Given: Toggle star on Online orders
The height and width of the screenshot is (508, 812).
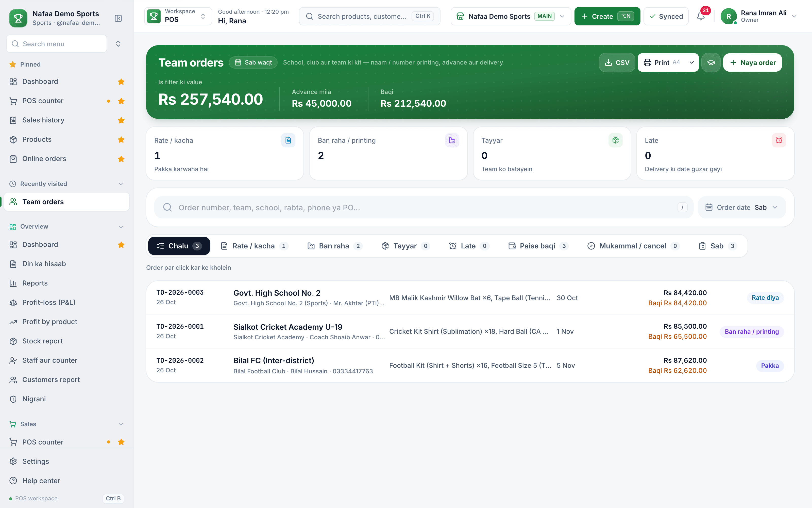Looking at the screenshot, I should click(x=122, y=159).
